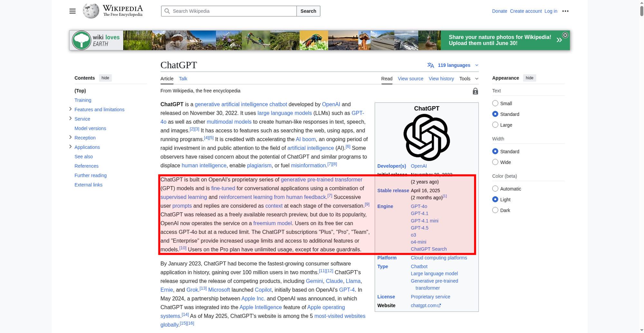This screenshot has width=644, height=333.
Task: Open the o4-mini engine link
Action: 418,242
